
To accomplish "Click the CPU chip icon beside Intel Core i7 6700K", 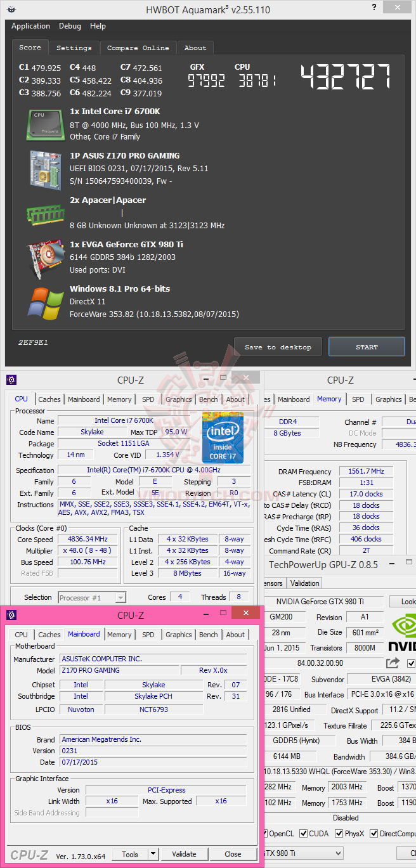I will pos(45,124).
